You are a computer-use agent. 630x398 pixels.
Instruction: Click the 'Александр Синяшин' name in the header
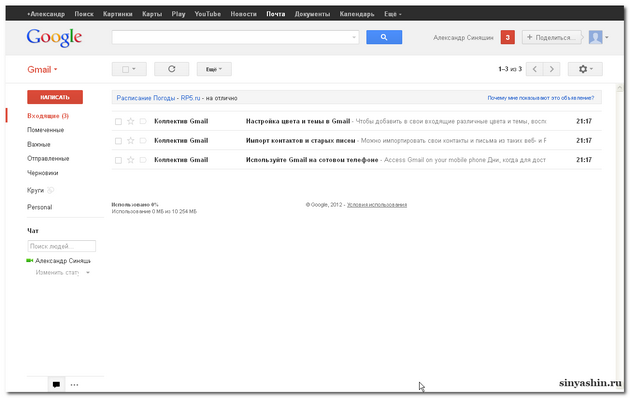click(463, 37)
